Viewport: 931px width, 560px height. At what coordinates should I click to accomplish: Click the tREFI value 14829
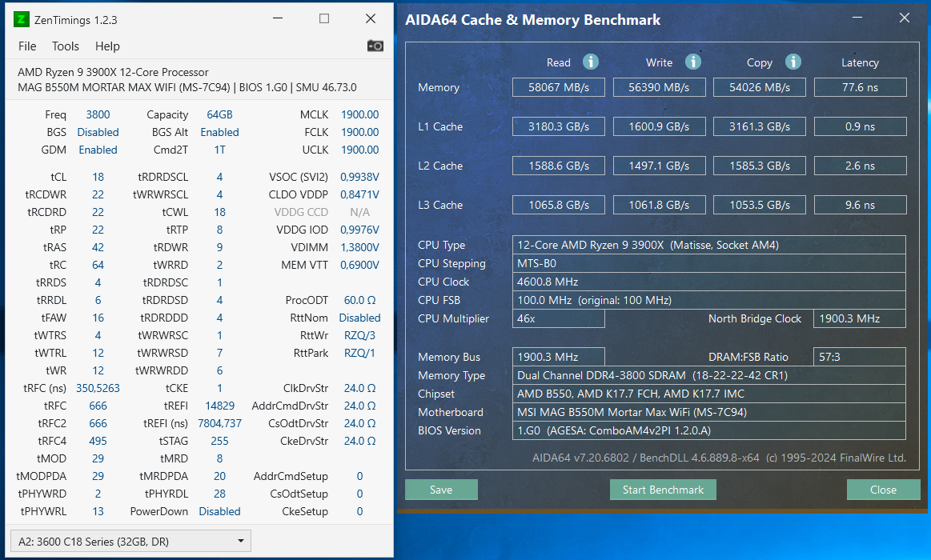pyautogui.click(x=219, y=406)
